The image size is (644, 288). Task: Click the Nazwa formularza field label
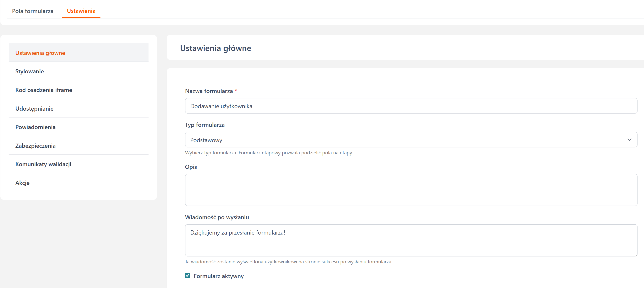209,91
